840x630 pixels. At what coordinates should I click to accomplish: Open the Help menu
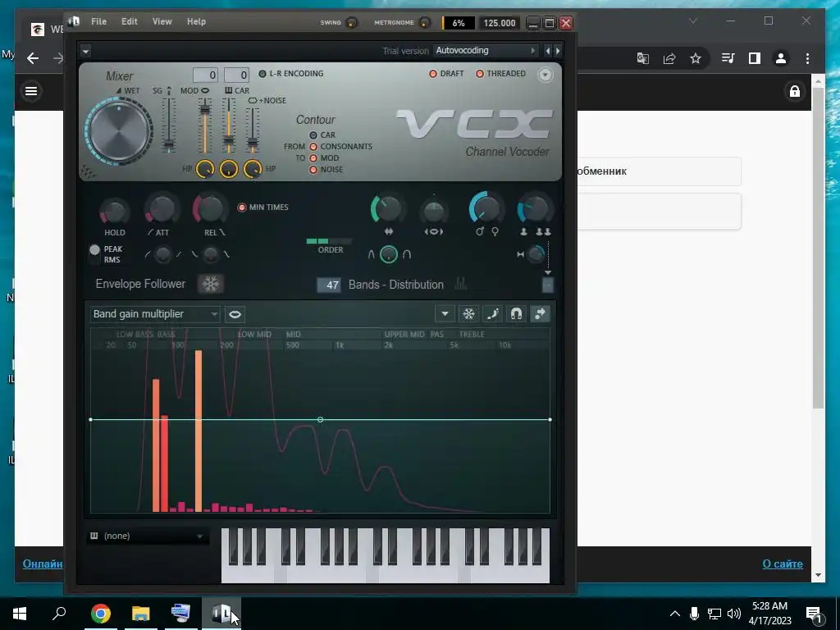[x=196, y=21]
